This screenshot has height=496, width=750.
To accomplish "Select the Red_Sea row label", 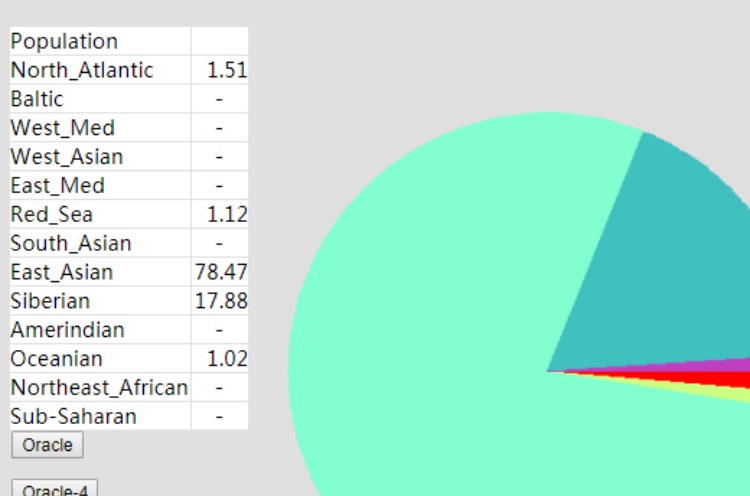I will (x=100, y=214).
